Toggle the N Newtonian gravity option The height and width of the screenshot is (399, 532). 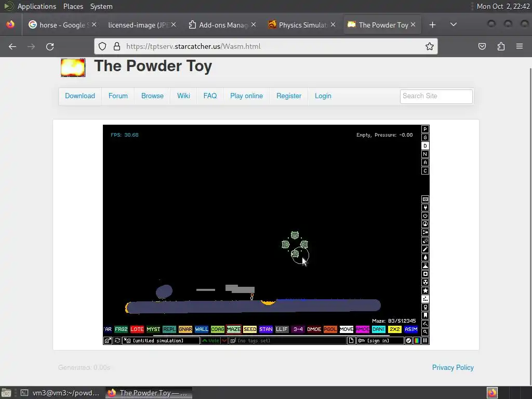click(425, 154)
